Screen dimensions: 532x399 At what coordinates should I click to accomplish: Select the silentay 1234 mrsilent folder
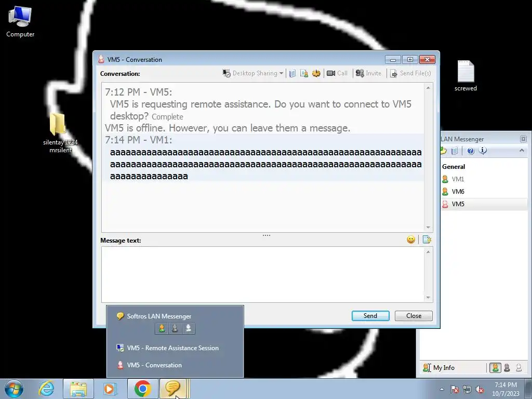pyautogui.click(x=60, y=133)
